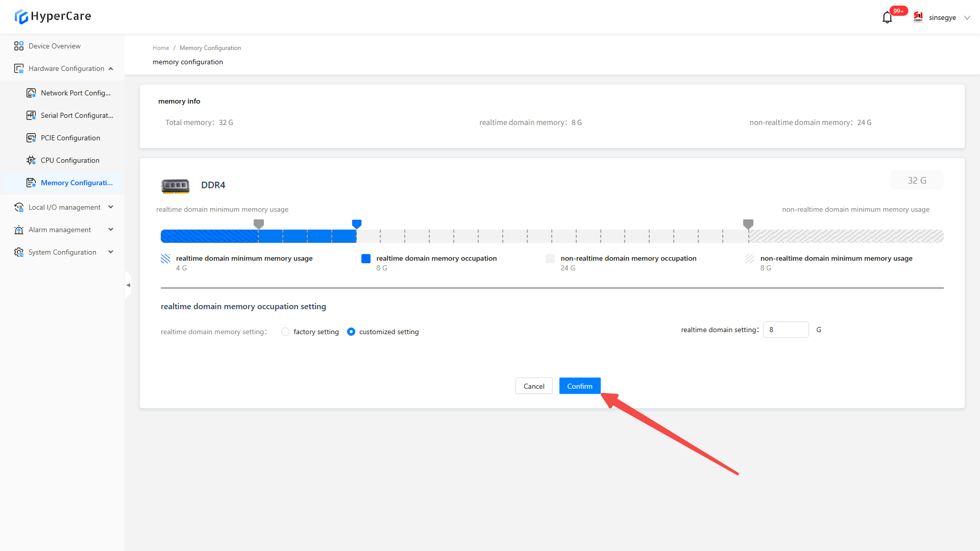This screenshot has width=980, height=551.
Task: Click the Home breadcrumb link
Action: [x=161, y=48]
